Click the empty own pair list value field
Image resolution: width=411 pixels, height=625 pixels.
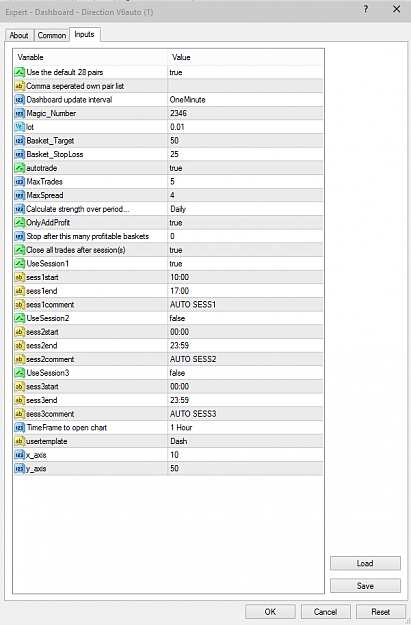click(x=245, y=86)
